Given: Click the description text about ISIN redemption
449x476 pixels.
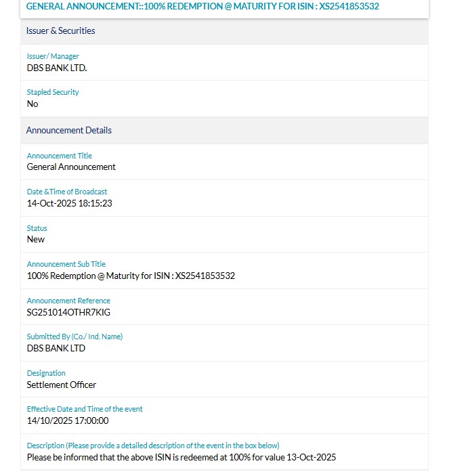Looking at the screenshot, I should [x=181, y=457].
